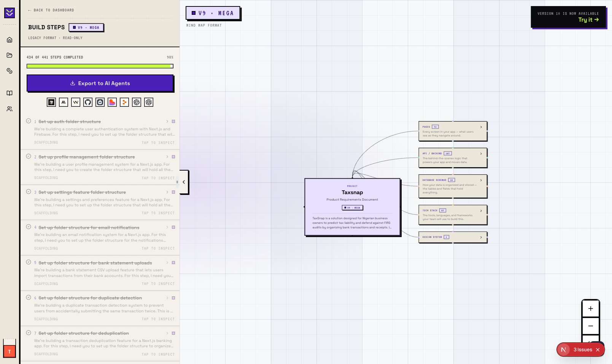Click Export to AI Agents button
This screenshot has height=364, width=612.
100,83
